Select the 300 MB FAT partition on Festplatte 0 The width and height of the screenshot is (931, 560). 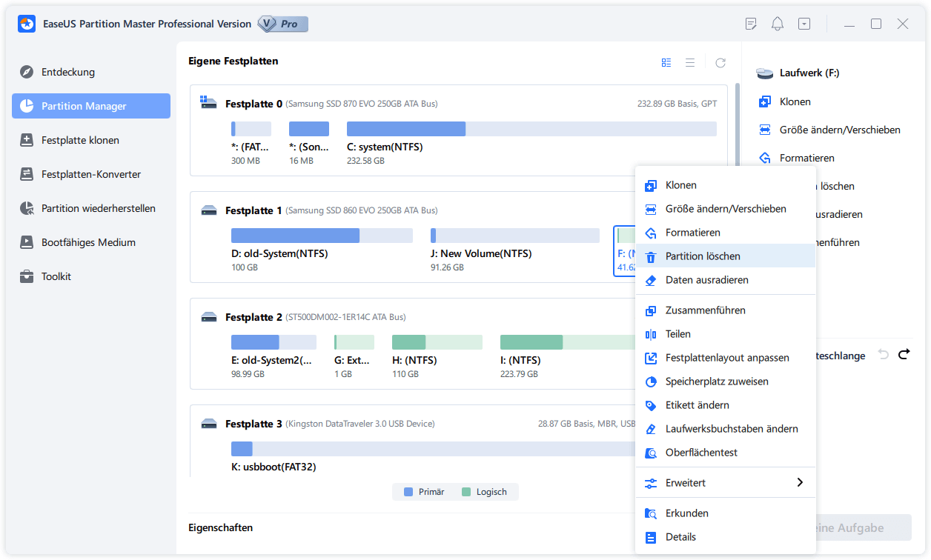pyautogui.click(x=251, y=144)
